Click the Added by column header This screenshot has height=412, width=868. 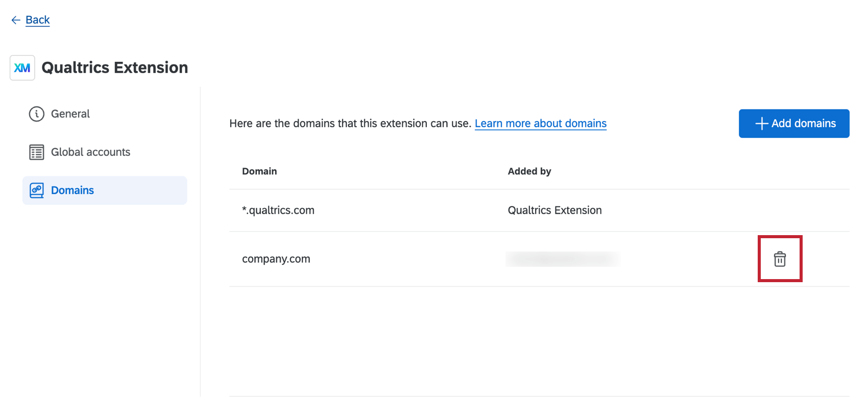[x=529, y=171]
